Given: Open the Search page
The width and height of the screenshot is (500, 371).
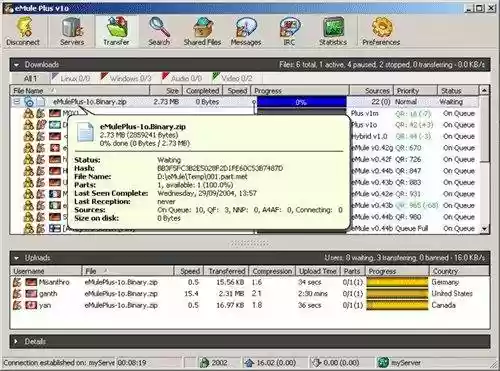Looking at the screenshot, I should pos(159,32).
